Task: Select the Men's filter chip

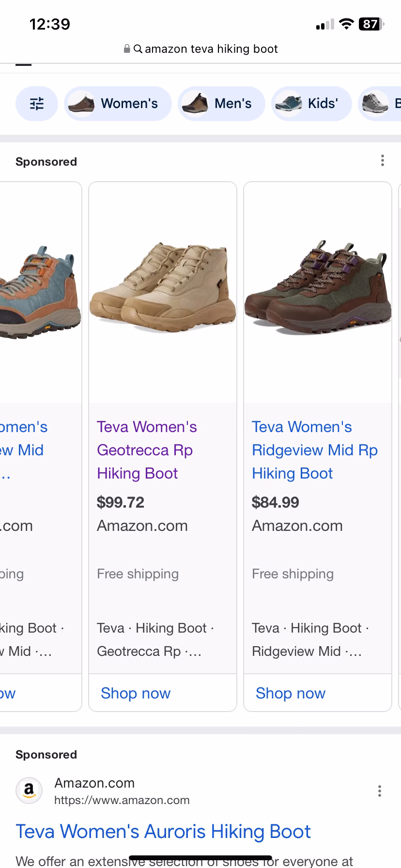Action: [x=222, y=104]
